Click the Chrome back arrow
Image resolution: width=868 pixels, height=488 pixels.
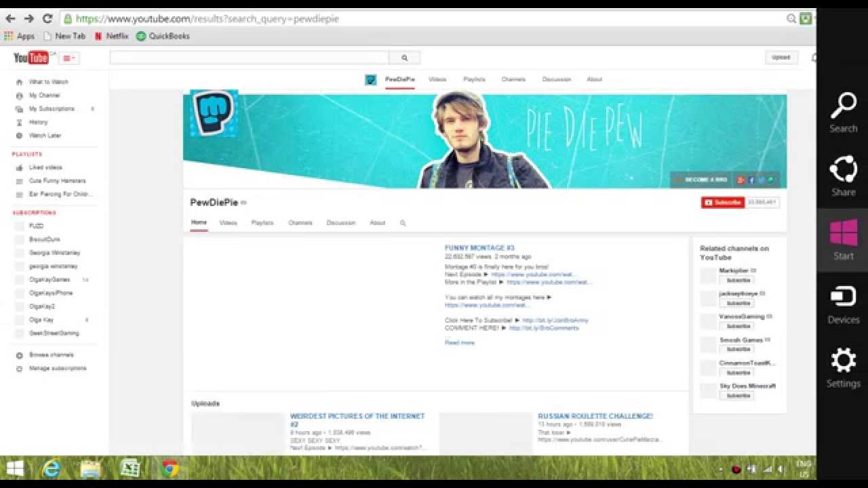pyautogui.click(x=10, y=19)
